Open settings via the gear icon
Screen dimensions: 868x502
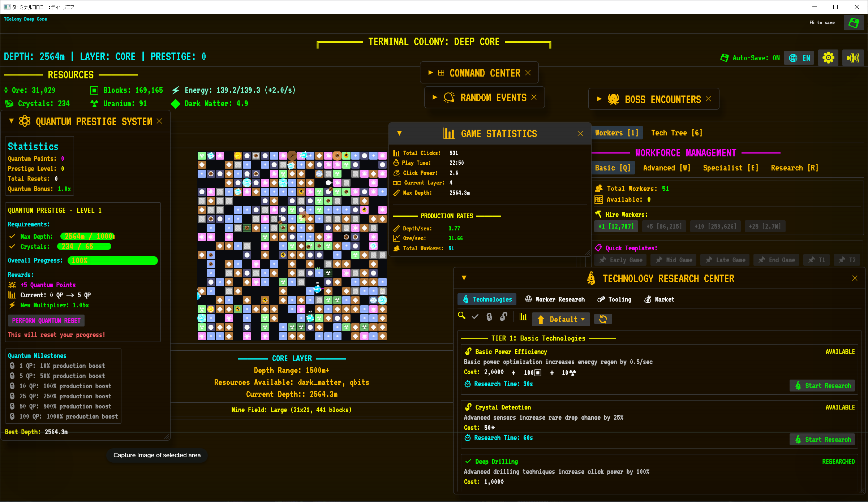point(828,58)
